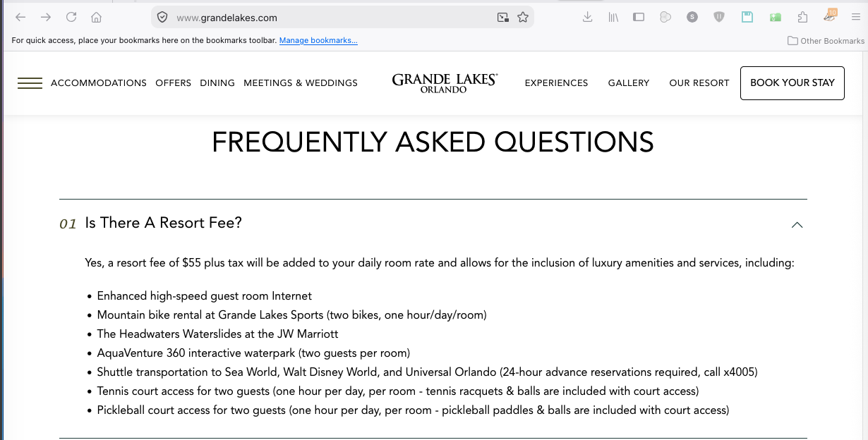The height and width of the screenshot is (440, 868).
Task: Click the teal floppy disk save extension
Action: (747, 17)
